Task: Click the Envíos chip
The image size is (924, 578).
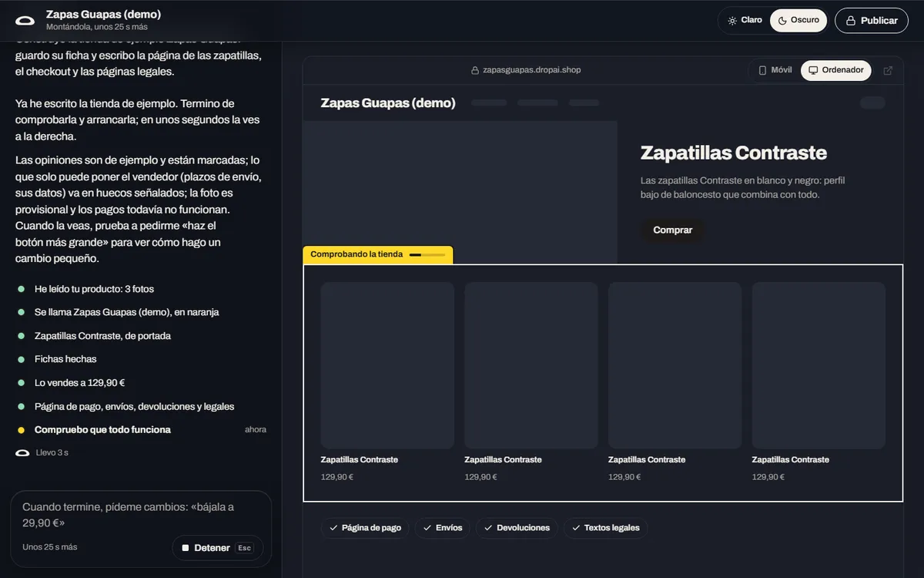Action: coord(443,528)
